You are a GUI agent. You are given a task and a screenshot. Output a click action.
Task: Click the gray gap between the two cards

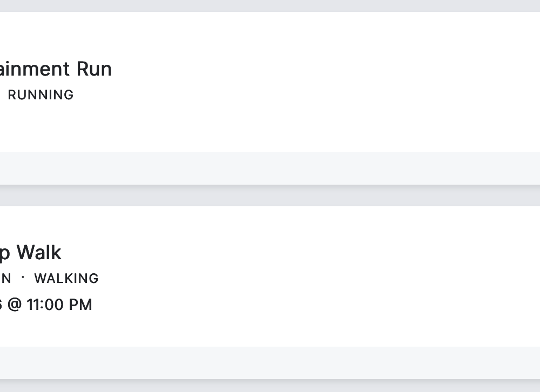point(270,196)
